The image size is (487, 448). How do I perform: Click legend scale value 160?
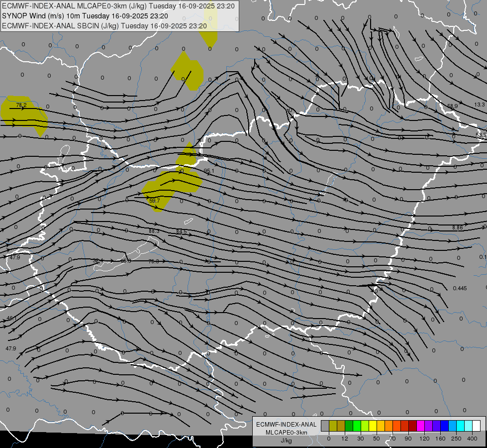tap(440, 439)
